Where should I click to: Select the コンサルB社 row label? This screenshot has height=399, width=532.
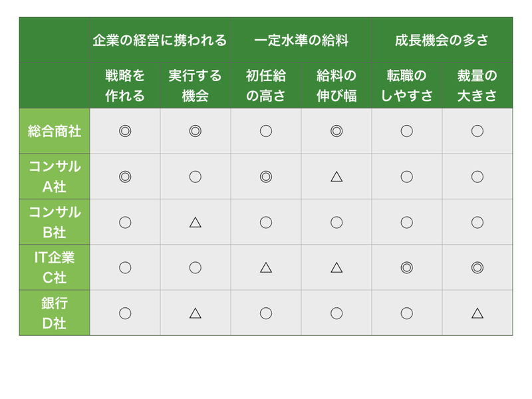tap(55, 222)
